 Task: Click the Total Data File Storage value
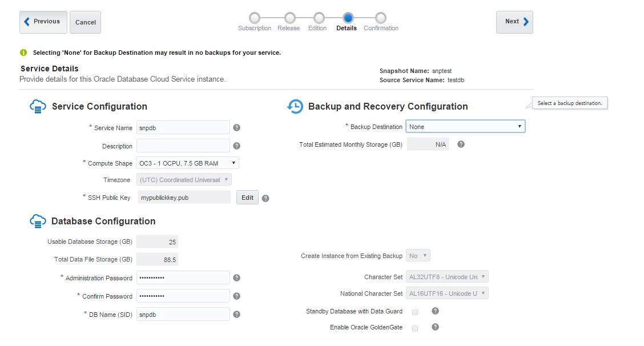coord(158,260)
